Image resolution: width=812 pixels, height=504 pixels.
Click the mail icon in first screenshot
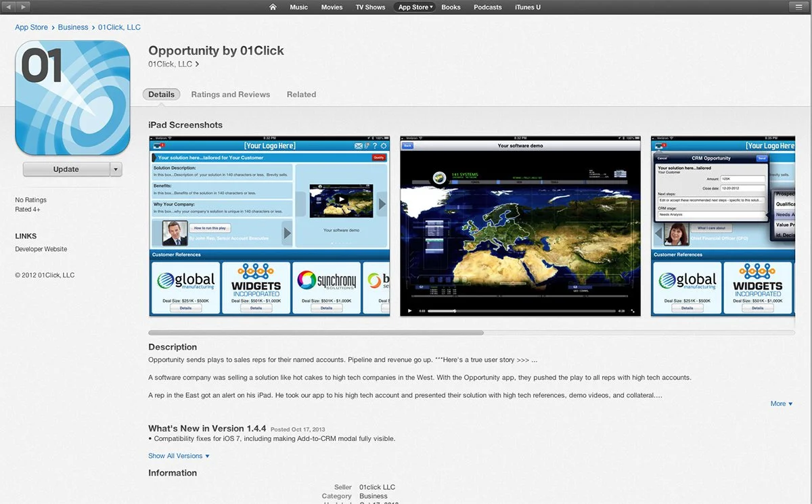coord(359,145)
